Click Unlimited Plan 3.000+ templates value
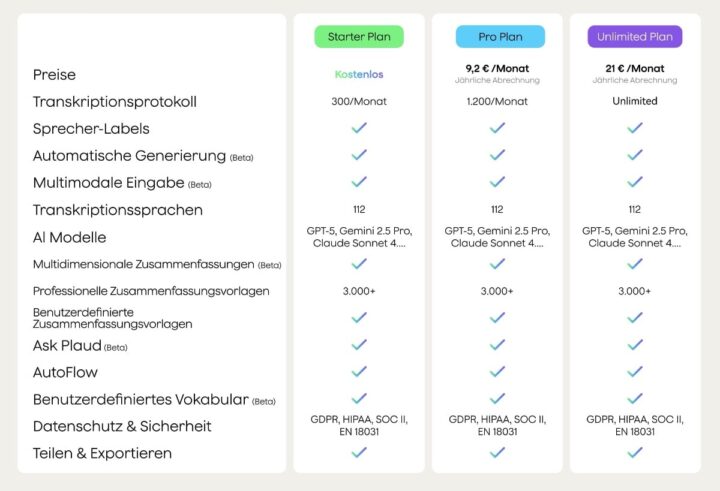The image size is (720, 491). point(635,291)
